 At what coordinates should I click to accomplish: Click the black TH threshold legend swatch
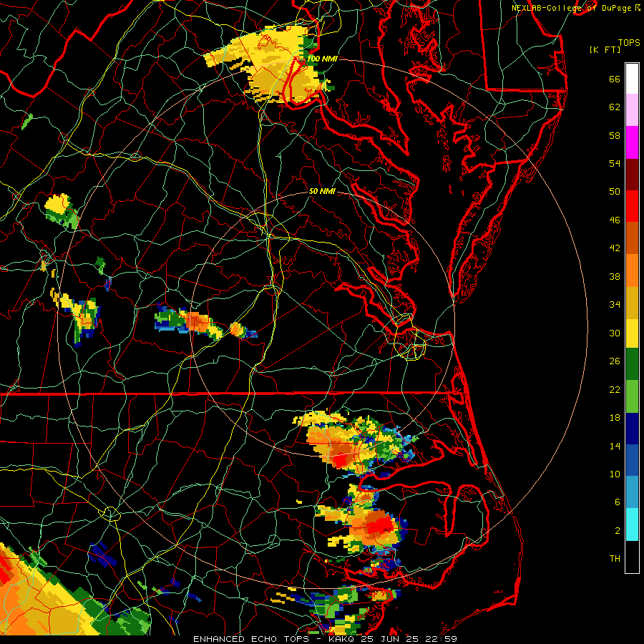pyautogui.click(x=632, y=556)
